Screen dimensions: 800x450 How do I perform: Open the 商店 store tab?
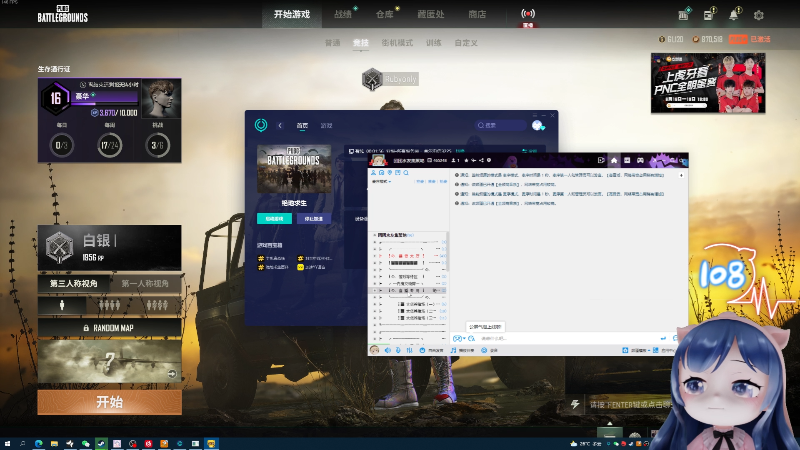[x=477, y=14]
